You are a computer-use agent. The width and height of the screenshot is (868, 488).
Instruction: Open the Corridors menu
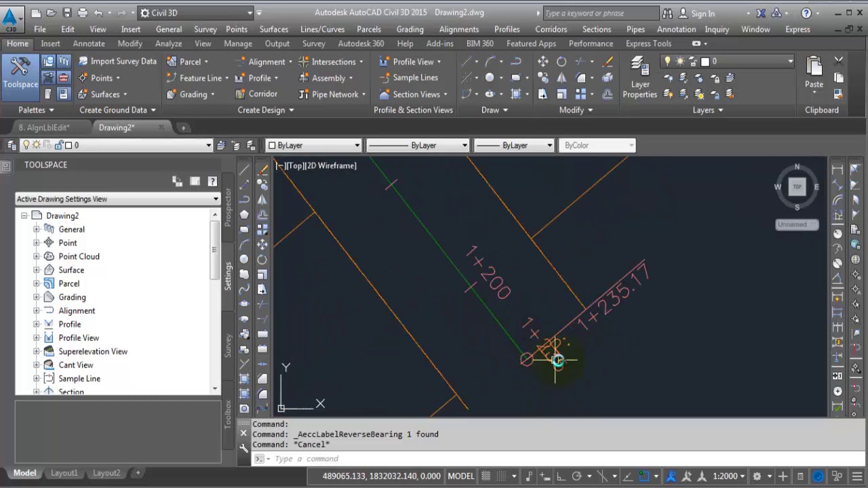[x=551, y=29]
